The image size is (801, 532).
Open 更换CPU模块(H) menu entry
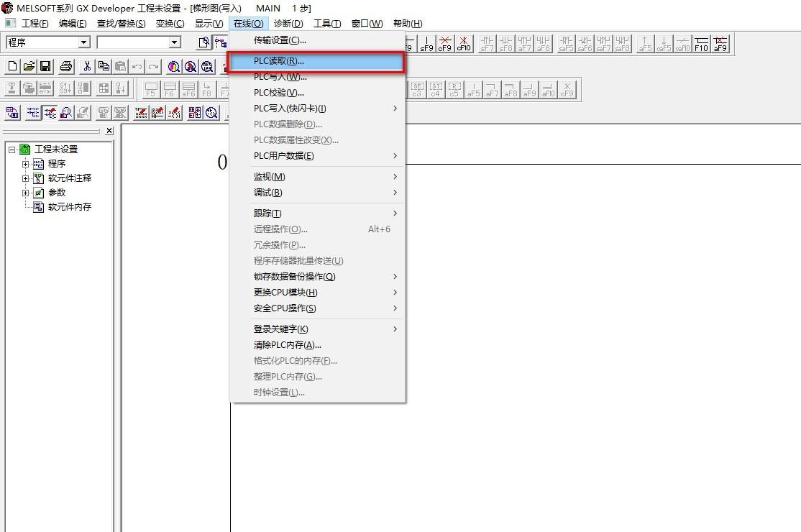click(x=317, y=293)
